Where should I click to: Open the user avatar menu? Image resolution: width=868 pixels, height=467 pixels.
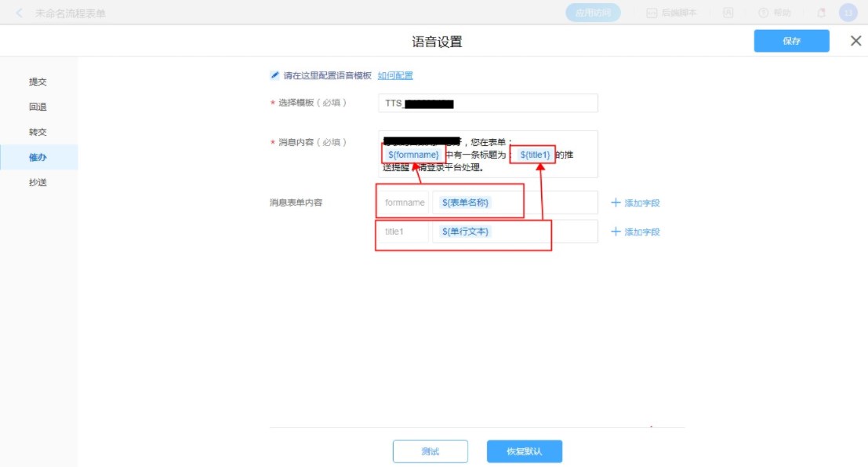[x=848, y=13]
